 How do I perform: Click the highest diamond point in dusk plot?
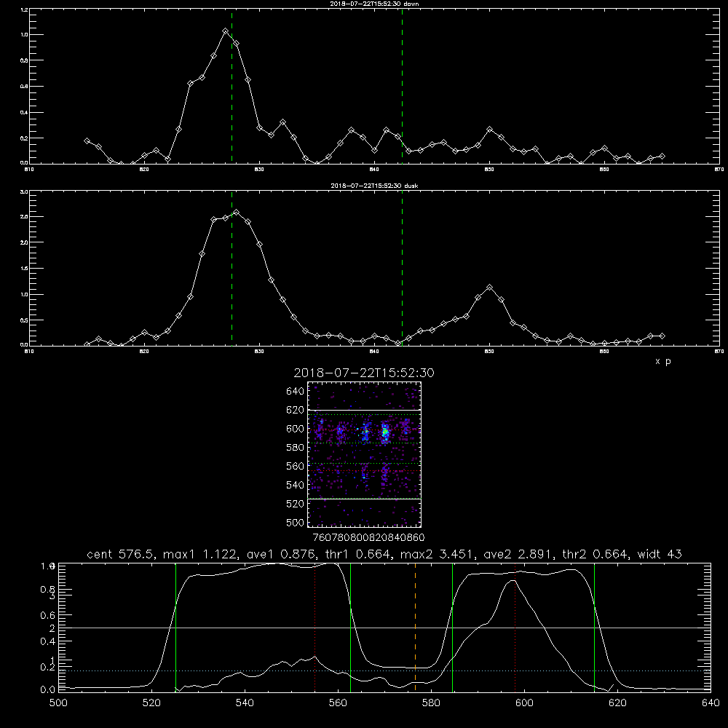click(x=237, y=212)
